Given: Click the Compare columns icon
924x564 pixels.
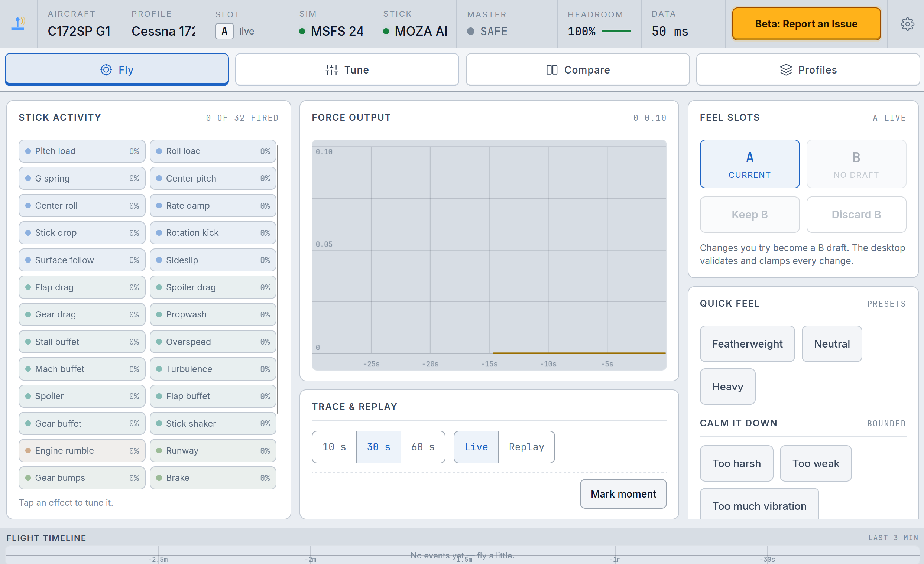Looking at the screenshot, I should click(x=552, y=70).
